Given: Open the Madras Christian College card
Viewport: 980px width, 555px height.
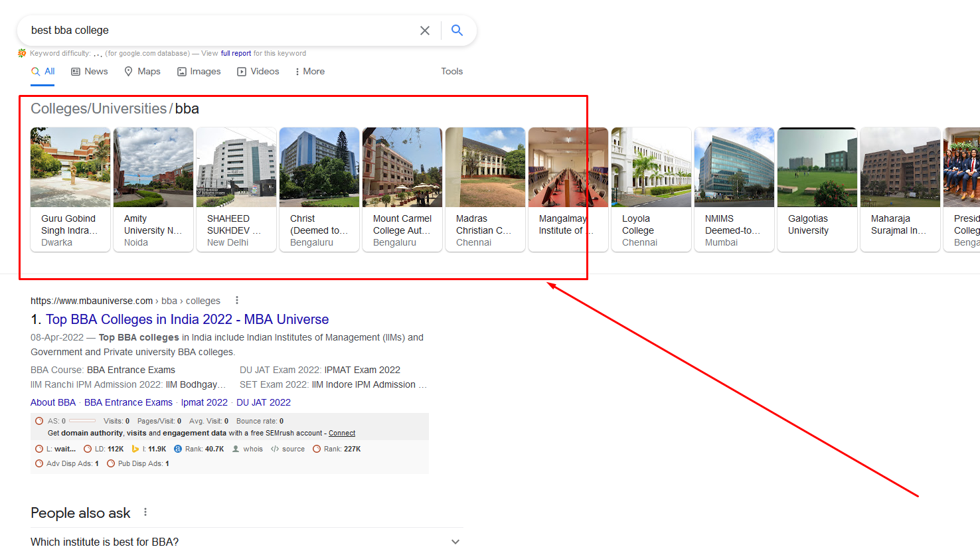Looking at the screenshot, I should tap(485, 189).
